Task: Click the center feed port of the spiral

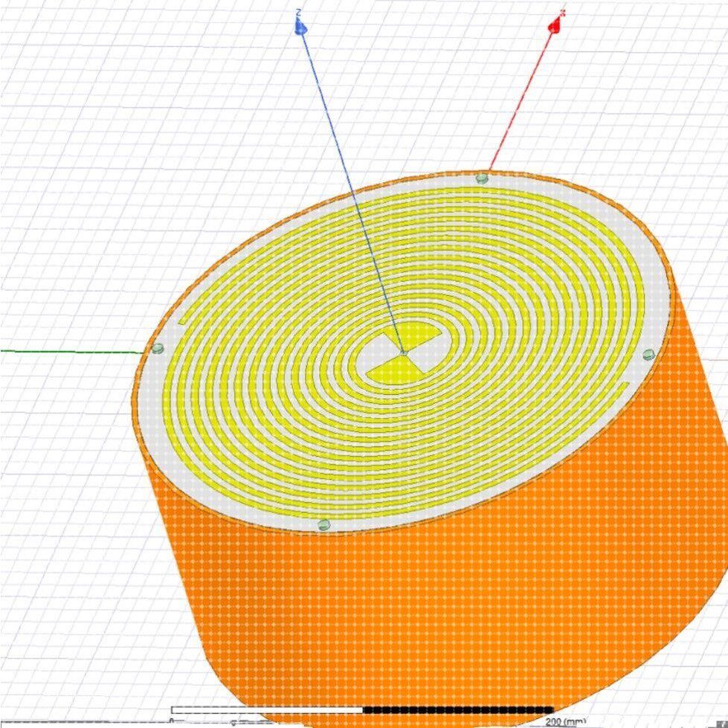Action: [x=404, y=354]
